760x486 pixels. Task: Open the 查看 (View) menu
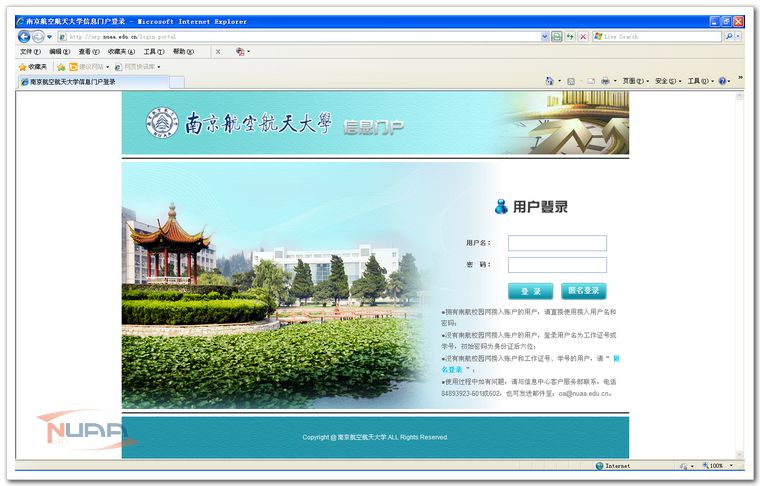tap(88, 51)
